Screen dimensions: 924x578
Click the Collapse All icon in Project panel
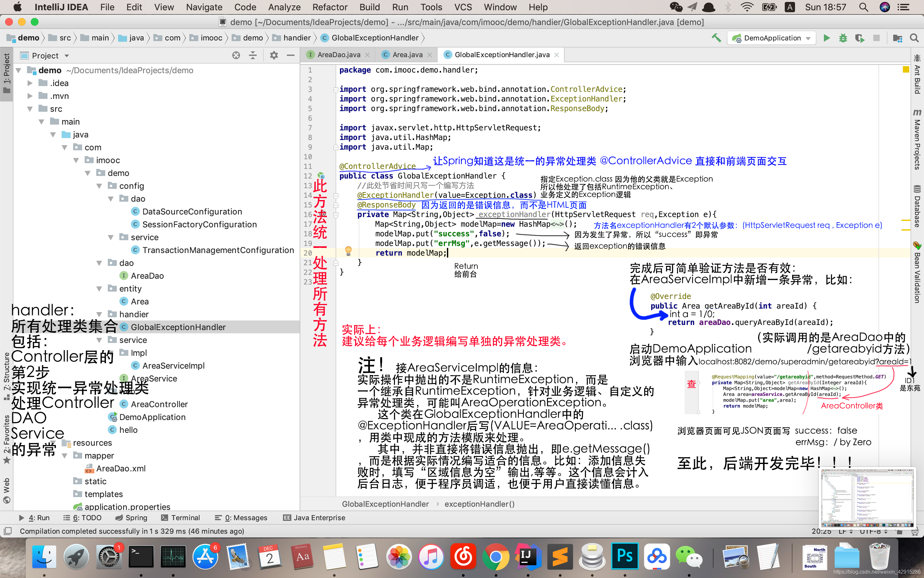(253, 56)
